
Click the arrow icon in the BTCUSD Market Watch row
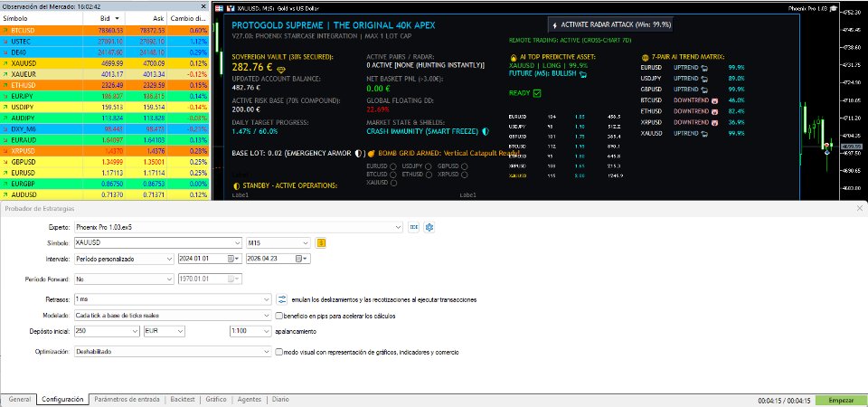coord(5,30)
